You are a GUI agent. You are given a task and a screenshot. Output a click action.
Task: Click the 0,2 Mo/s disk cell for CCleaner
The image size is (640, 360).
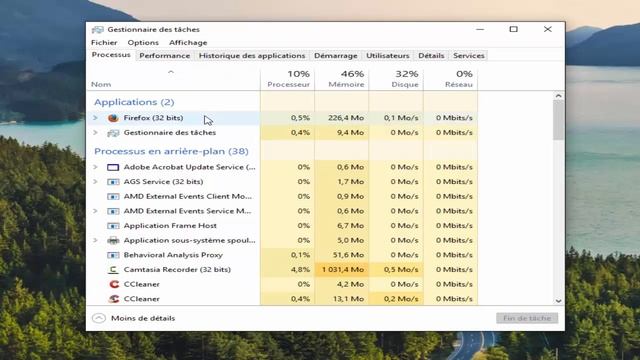[x=396, y=299]
